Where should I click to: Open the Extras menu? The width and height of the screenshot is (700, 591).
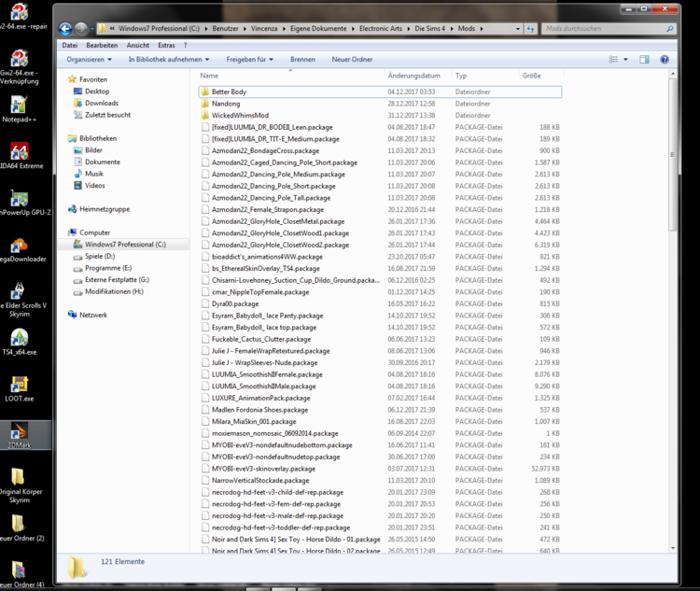click(x=166, y=45)
